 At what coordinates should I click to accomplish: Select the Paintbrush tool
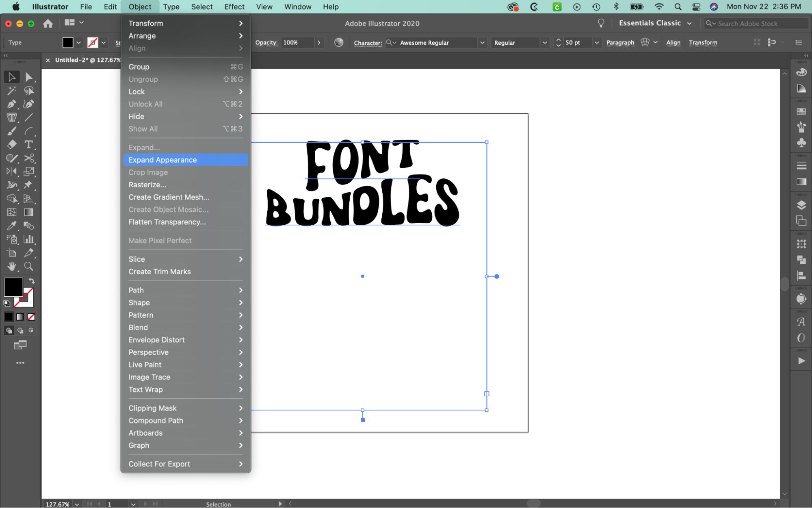tap(12, 131)
